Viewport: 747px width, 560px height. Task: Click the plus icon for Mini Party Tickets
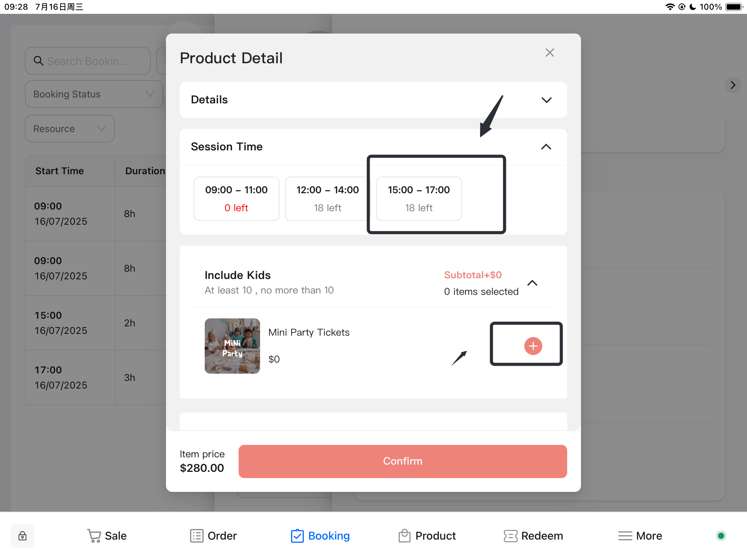[533, 346]
